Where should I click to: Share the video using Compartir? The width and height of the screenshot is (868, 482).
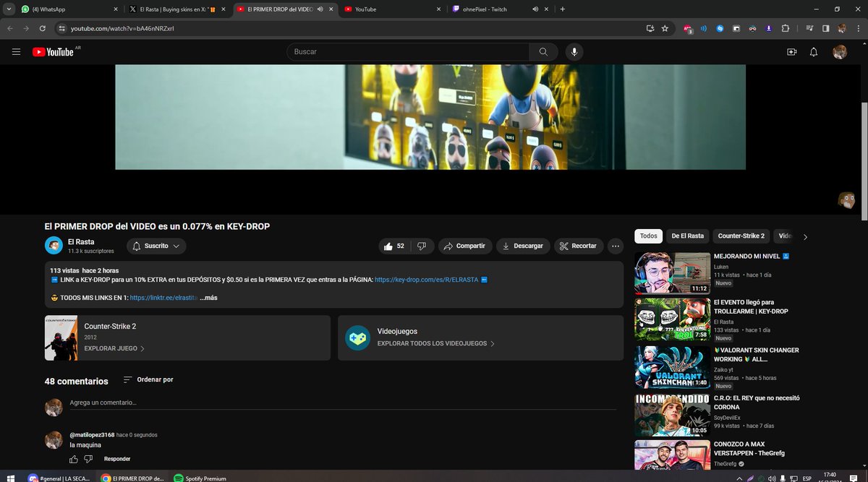[465, 246]
